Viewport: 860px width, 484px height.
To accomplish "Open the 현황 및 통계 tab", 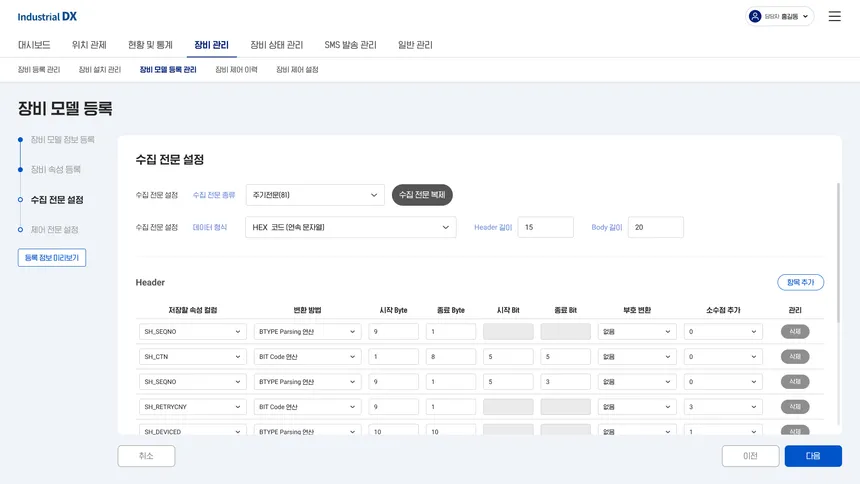I will tap(150, 45).
